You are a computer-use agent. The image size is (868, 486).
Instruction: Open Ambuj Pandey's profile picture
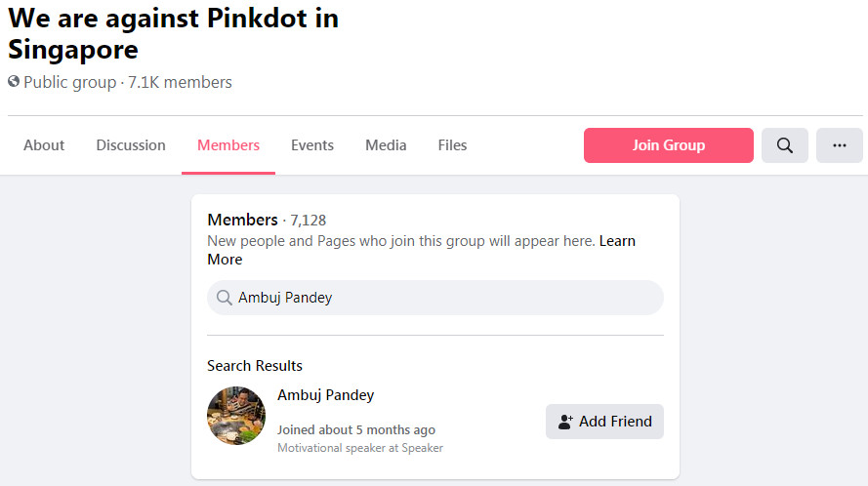[x=236, y=416]
